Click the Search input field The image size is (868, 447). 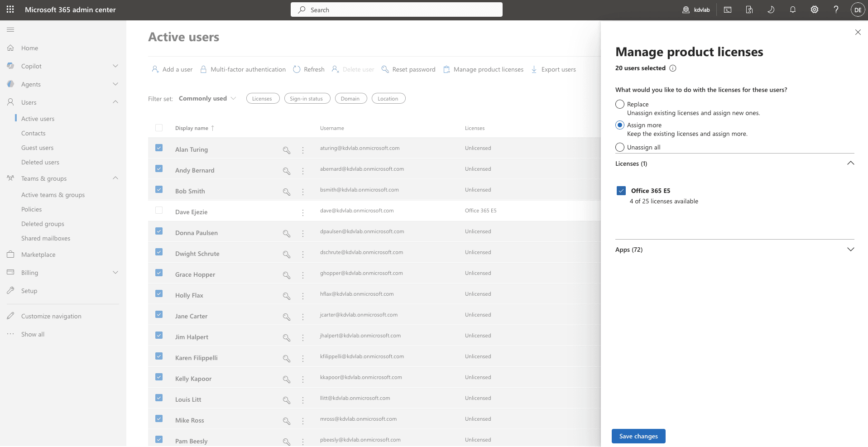[397, 10]
